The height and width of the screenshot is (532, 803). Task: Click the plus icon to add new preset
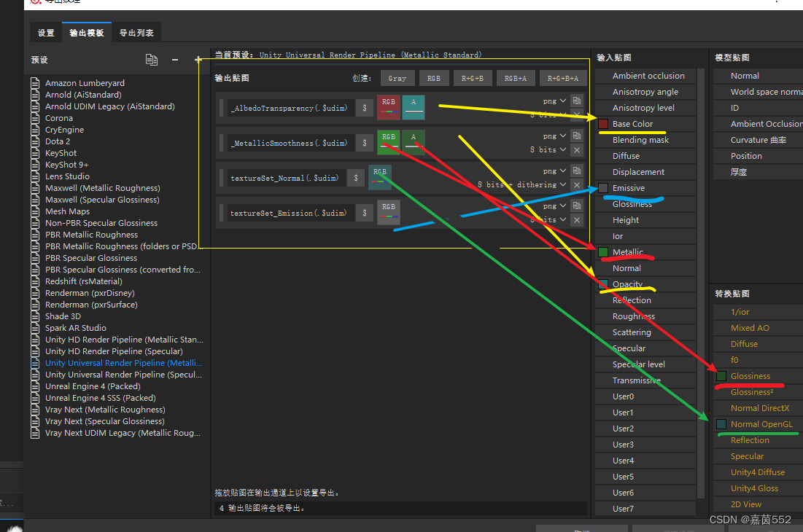pyautogui.click(x=198, y=59)
